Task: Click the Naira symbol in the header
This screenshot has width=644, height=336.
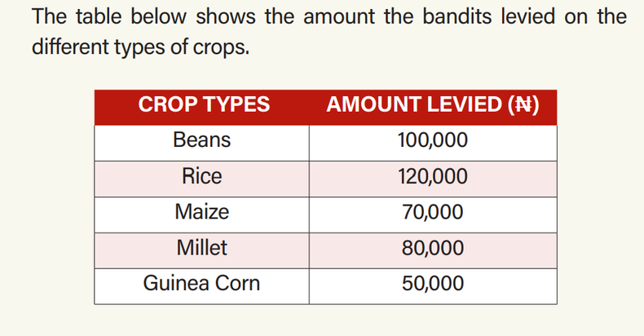Action: [x=523, y=104]
